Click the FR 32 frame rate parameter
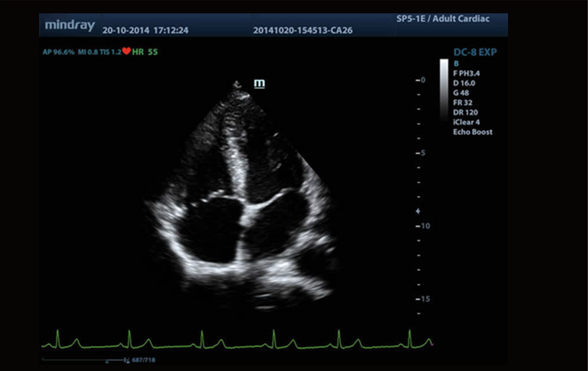Viewport: 588px width, 371px height. pos(463,103)
